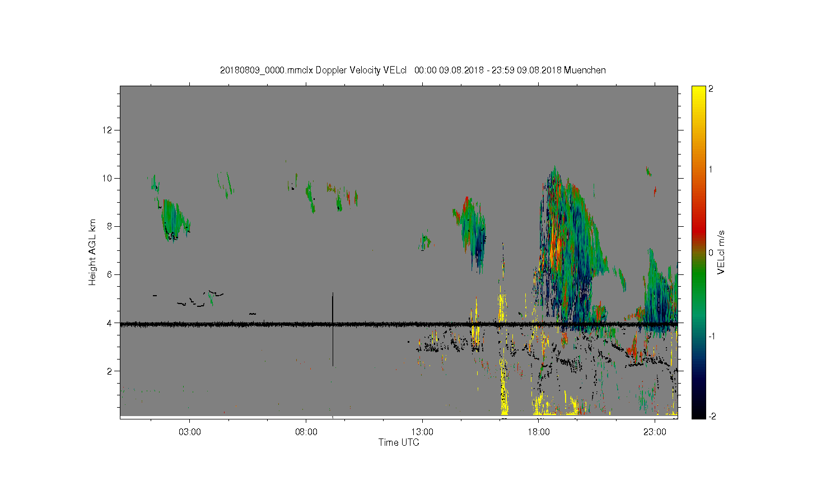Image resolution: width=840 pixels, height=504 pixels.
Task: Select the "13:00" time tick label
Action: click(422, 432)
